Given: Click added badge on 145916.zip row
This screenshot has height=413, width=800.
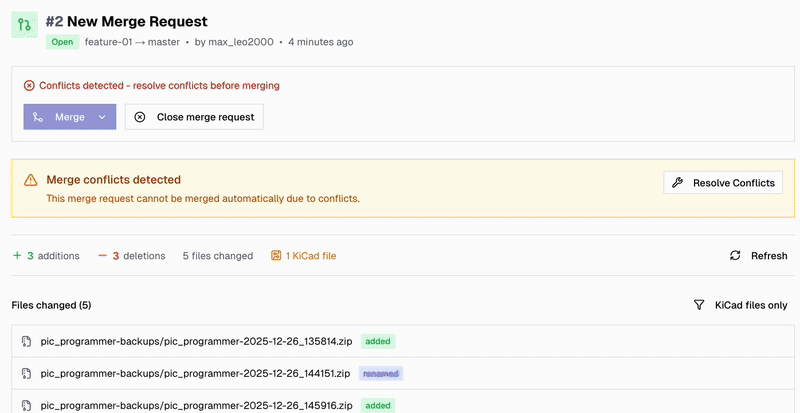Looking at the screenshot, I should click(378, 406).
